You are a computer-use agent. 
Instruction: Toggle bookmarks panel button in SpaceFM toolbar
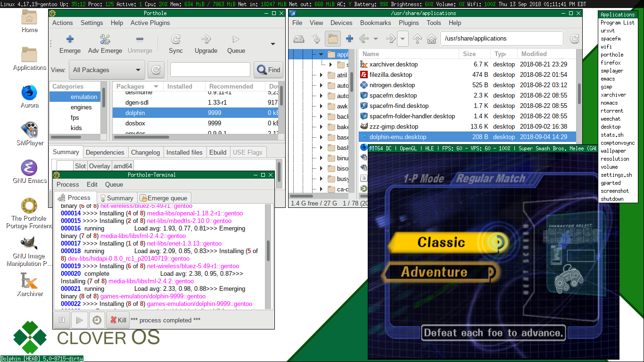[x=316, y=39]
